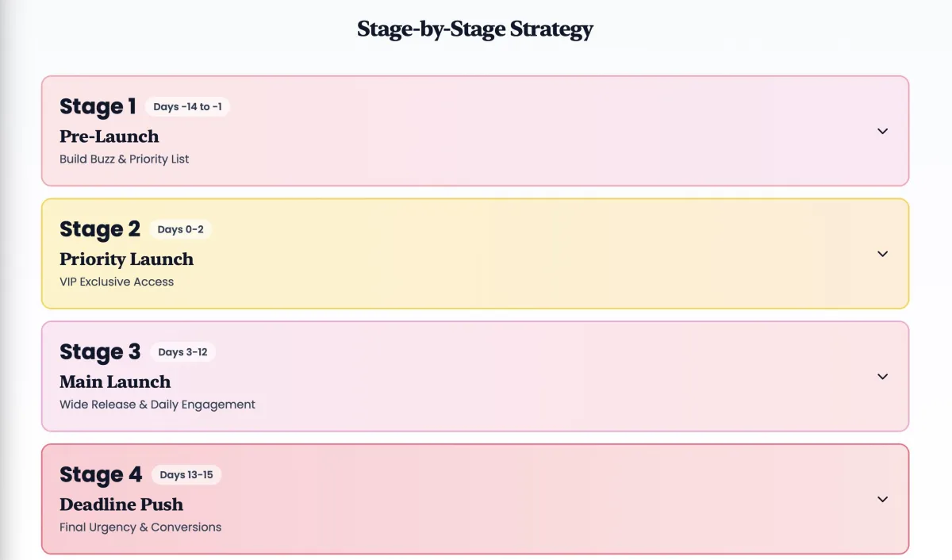Click "VIP Exclusive Access" subtitle

pos(117,282)
